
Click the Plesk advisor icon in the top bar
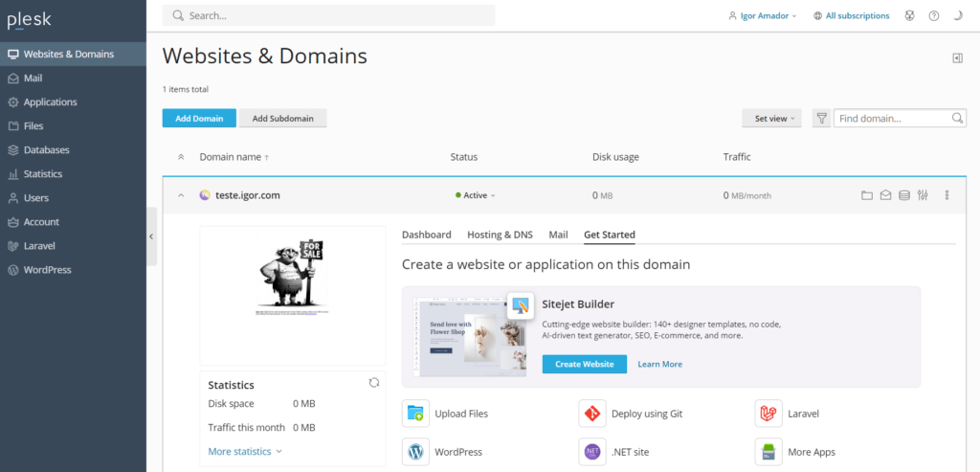pyautogui.click(x=909, y=15)
